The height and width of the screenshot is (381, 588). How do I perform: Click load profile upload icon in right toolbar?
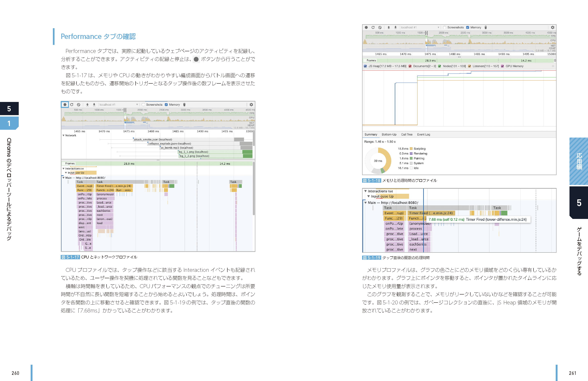pyautogui.click(x=389, y=27)
